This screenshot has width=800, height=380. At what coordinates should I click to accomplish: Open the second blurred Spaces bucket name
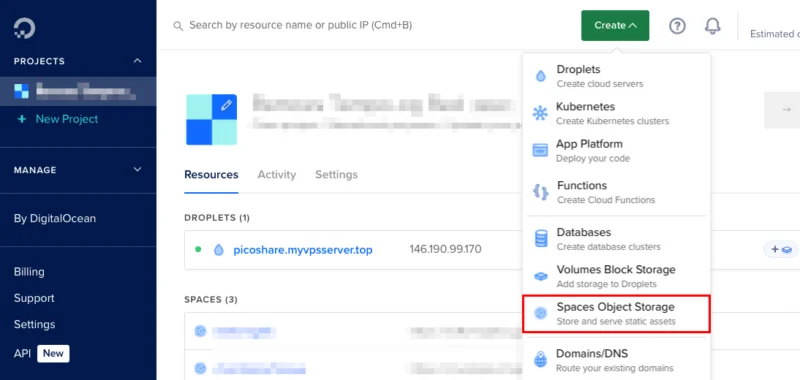259,368
